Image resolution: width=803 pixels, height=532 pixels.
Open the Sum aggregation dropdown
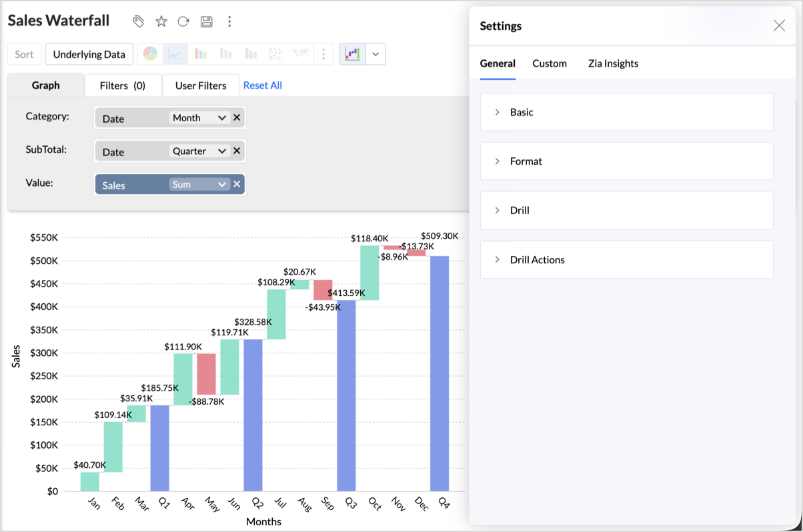[x=199, y=185]
